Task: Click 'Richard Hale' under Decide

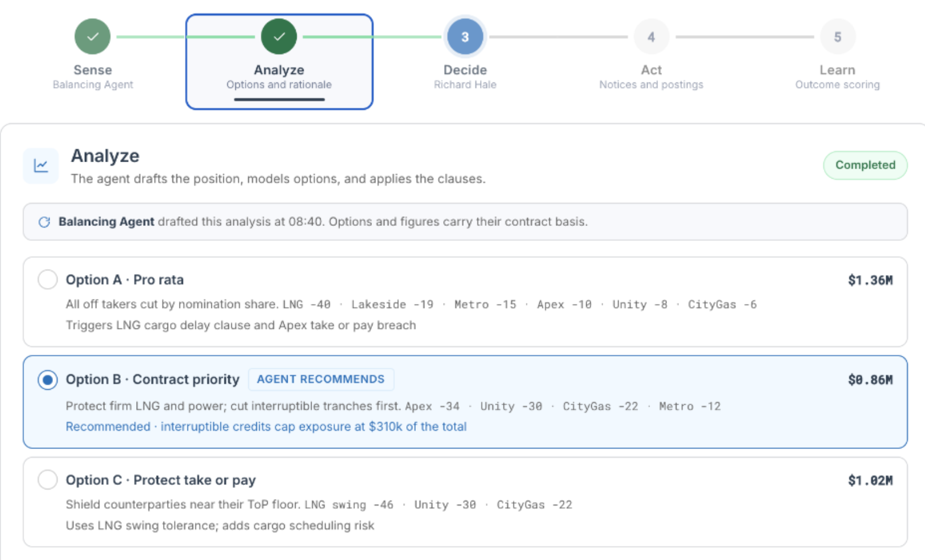Action: pyautogui.click(x=465, y=85)
